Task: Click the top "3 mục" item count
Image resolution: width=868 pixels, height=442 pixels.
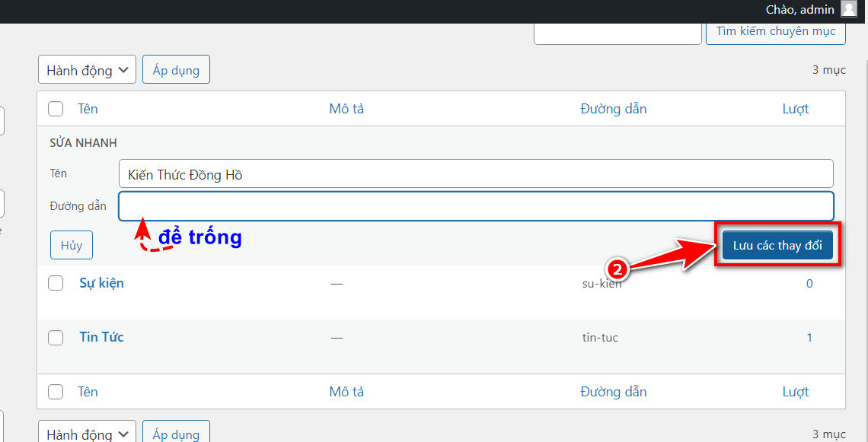Action: [x=828, y=70]
